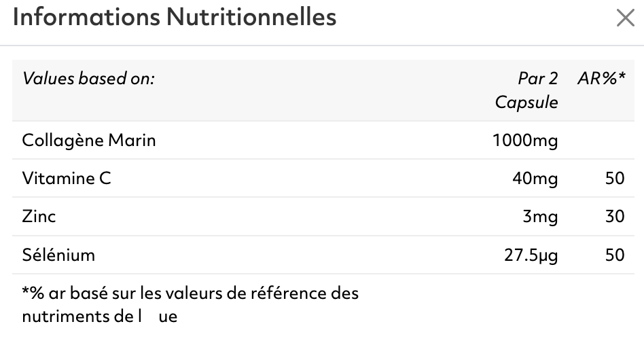Click the Informations Nutritionnelles heading

tap(175, 18)
